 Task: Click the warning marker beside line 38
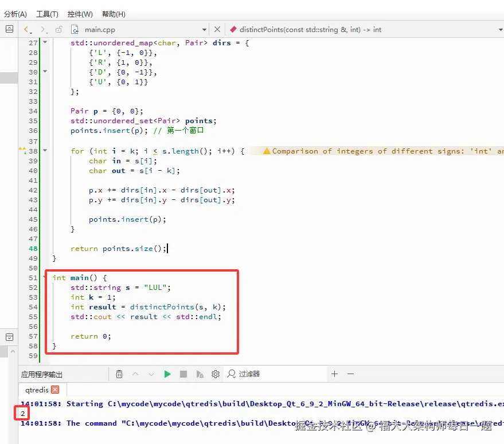coord(22,150)
